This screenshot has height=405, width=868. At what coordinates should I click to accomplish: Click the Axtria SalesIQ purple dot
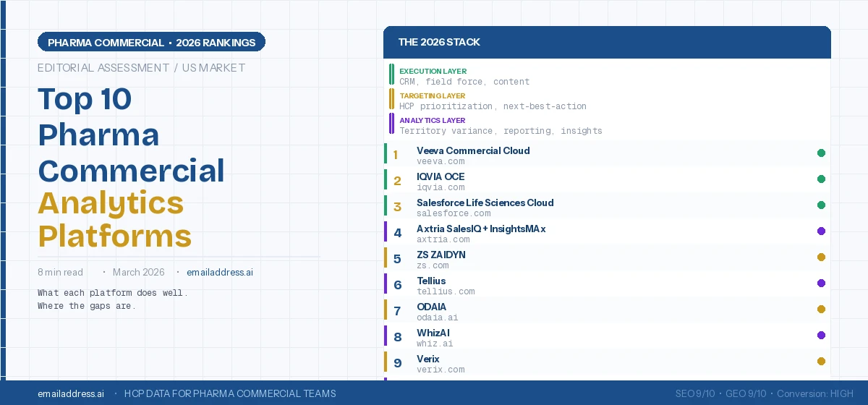[x=821, y=231]
